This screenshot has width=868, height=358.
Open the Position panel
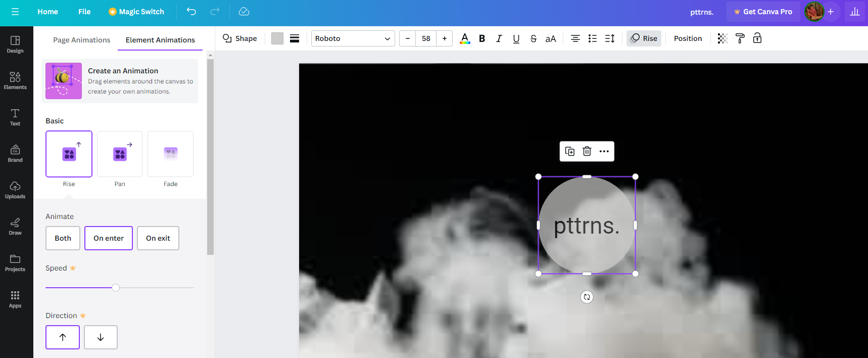(688, 38)
